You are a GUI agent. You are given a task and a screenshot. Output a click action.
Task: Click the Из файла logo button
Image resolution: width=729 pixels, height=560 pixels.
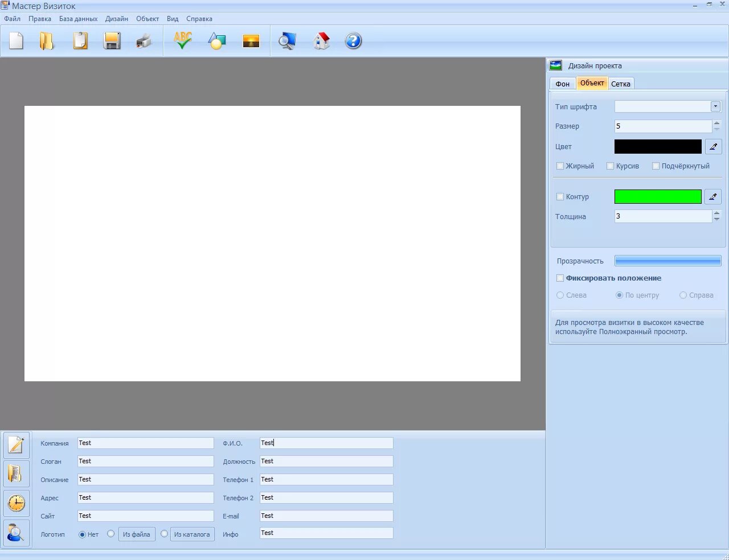click(137, 534)
